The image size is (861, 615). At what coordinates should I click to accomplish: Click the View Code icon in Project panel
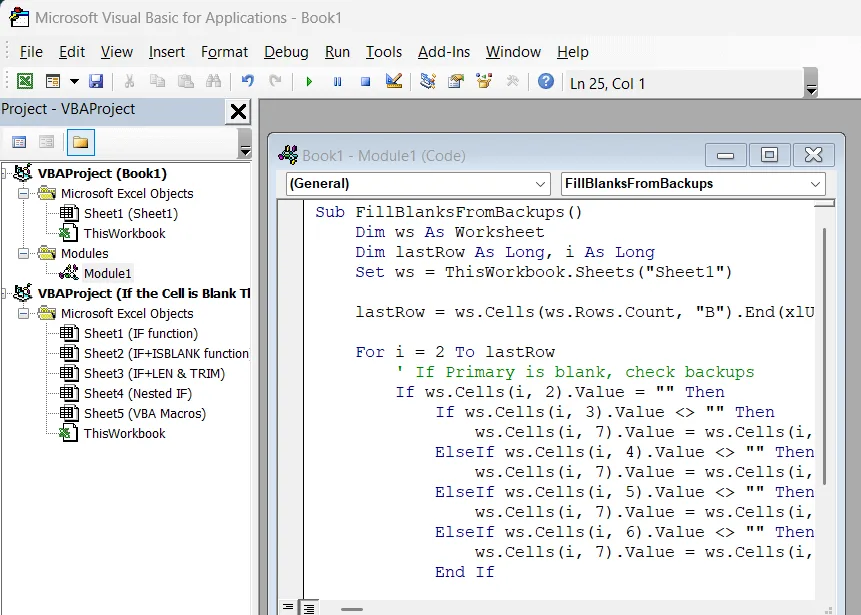19,143
